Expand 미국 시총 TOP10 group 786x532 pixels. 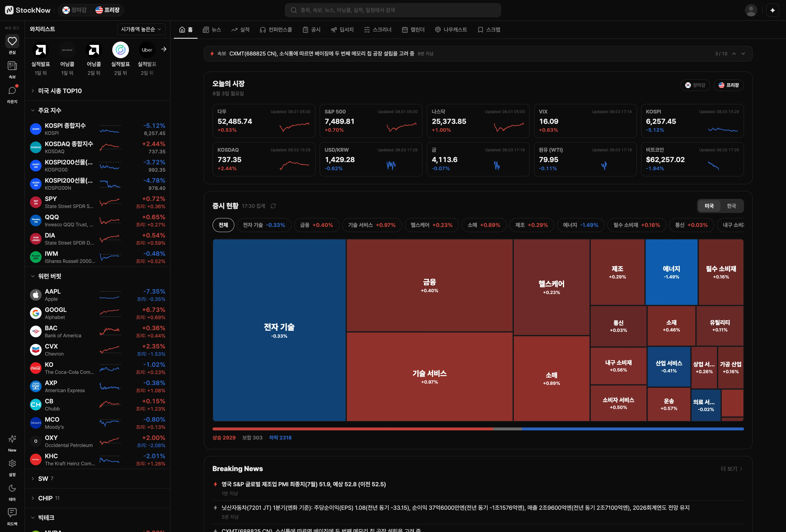pyautogui.click(x=97, y=91)
